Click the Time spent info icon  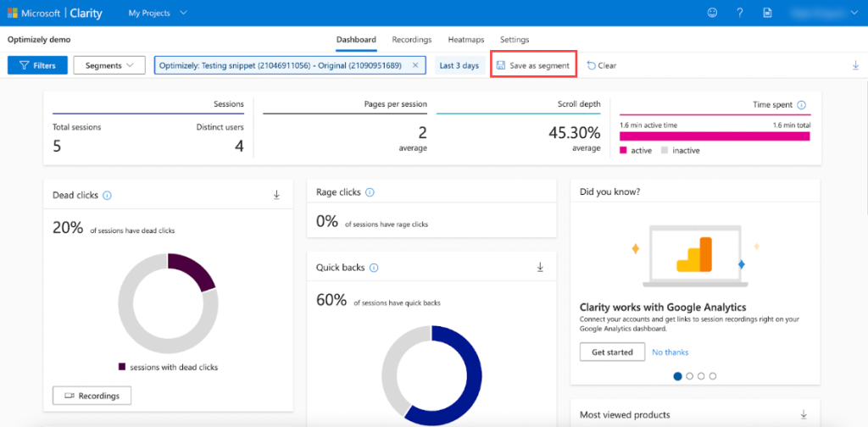pos(801,105)
